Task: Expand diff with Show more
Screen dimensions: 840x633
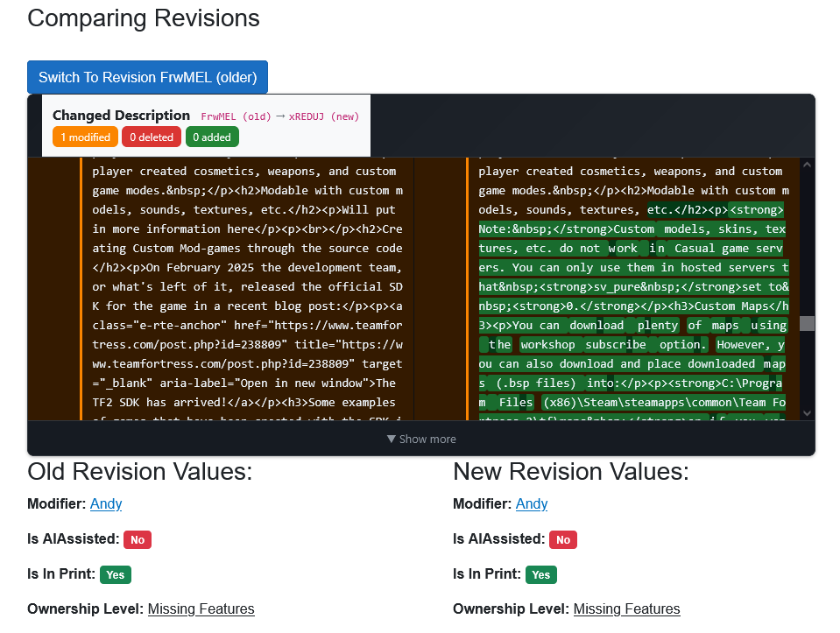Action: (421, 440)
